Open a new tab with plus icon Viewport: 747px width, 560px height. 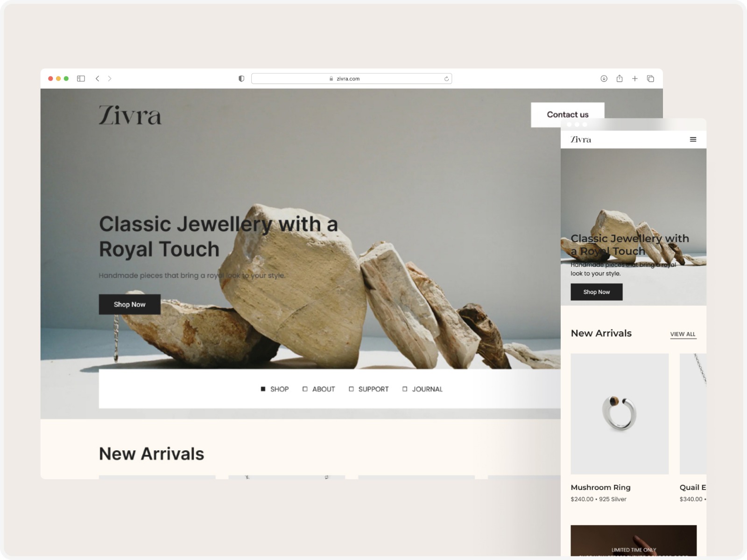pyautogui.click(x=635, y=78)
